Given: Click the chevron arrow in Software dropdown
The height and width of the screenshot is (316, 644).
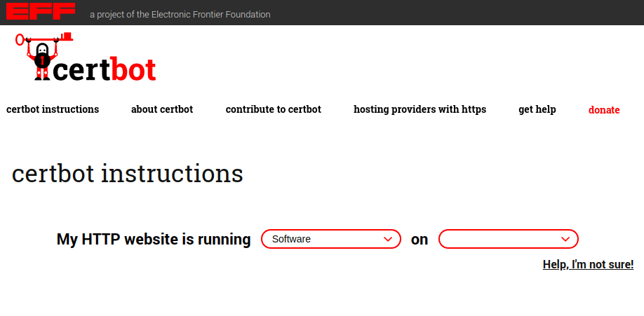Looking at the screenshot, I should tap(388, 239).
